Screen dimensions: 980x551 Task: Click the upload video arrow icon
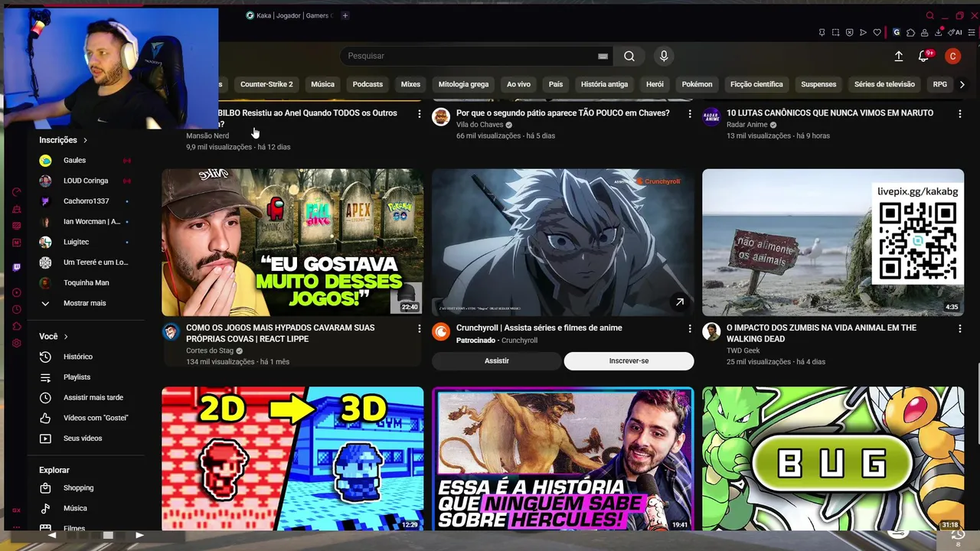[x=899, y=56]
